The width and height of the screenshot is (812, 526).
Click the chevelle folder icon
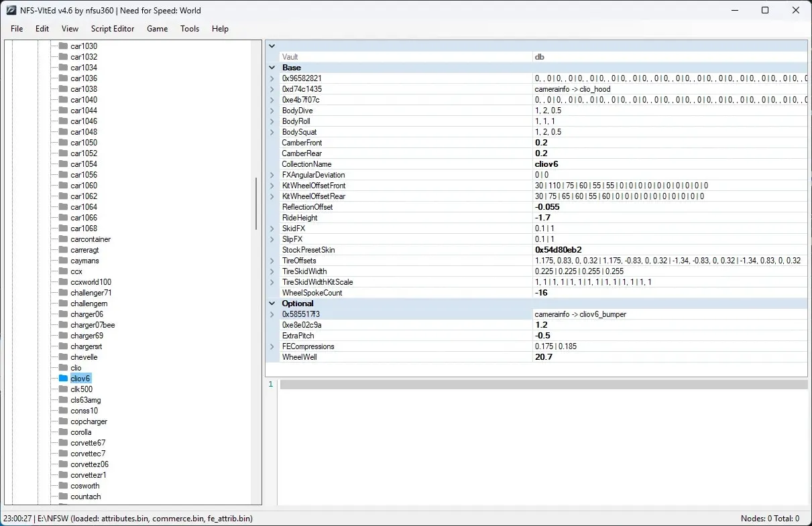64,357
